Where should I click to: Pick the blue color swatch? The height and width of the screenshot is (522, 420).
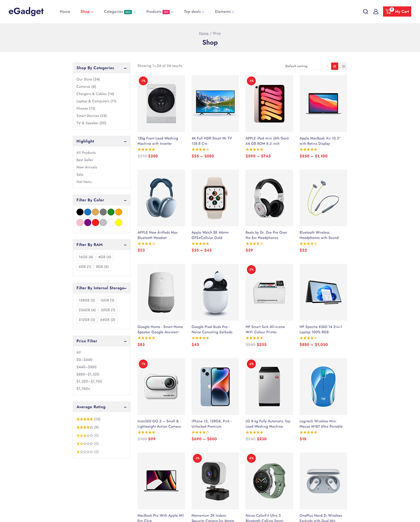(88, 212)
